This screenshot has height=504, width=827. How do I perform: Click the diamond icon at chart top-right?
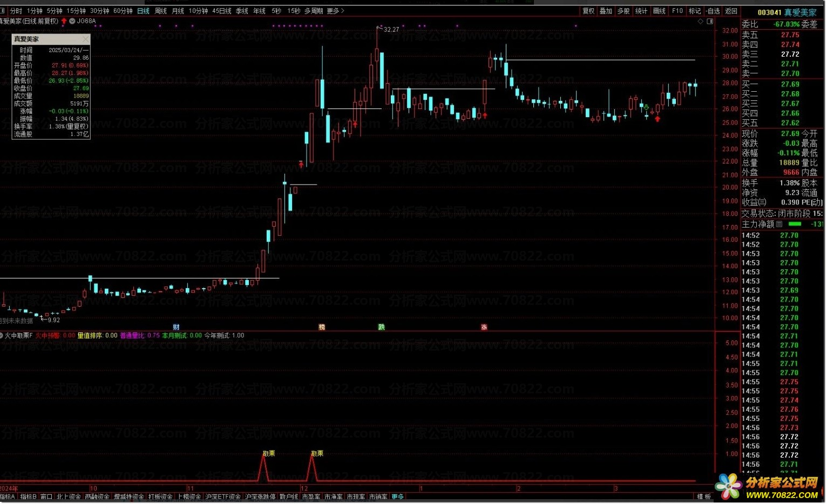(701, 22)
